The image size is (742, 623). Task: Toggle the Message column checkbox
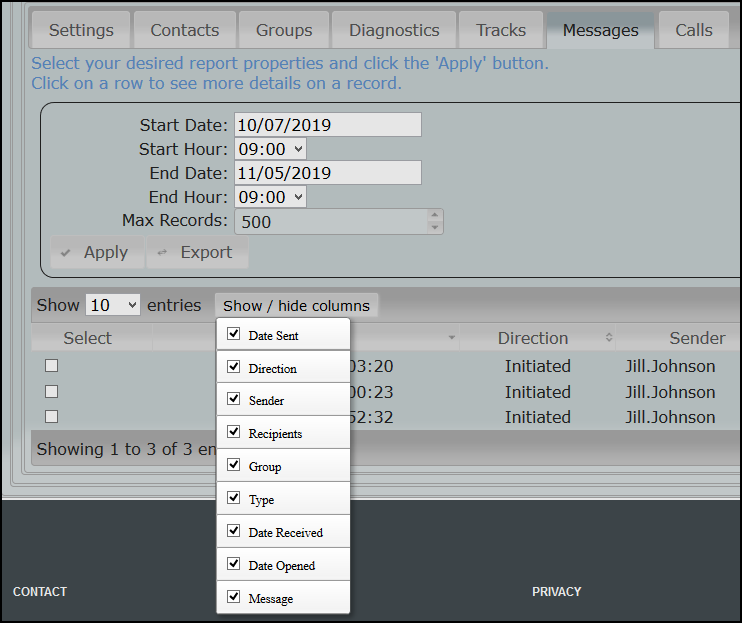pyautogui.click(x=234, y=597)
